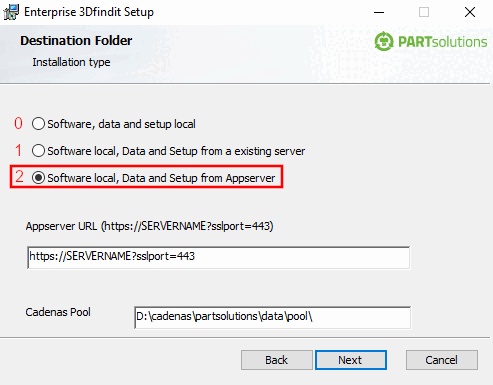Click the setup installer icon in title bar
Image resolution: width=493 pixels, height=385 pixels.
[x=11, y=12]
